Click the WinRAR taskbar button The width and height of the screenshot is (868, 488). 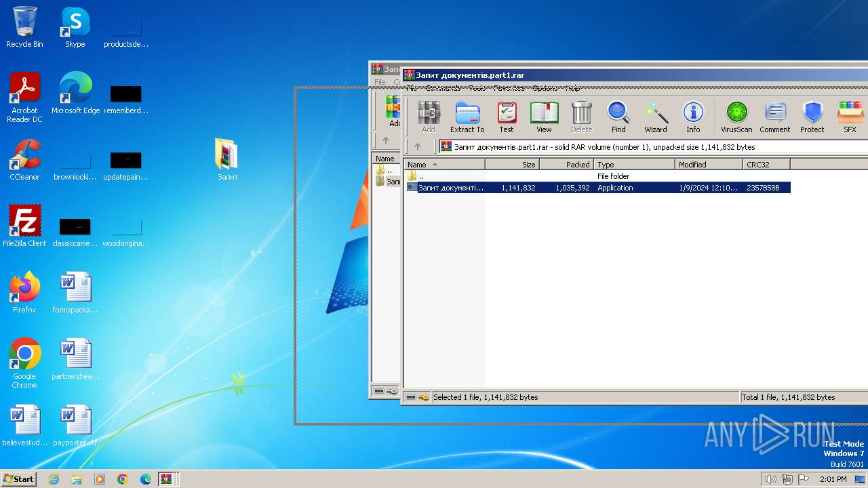point(166,479)
